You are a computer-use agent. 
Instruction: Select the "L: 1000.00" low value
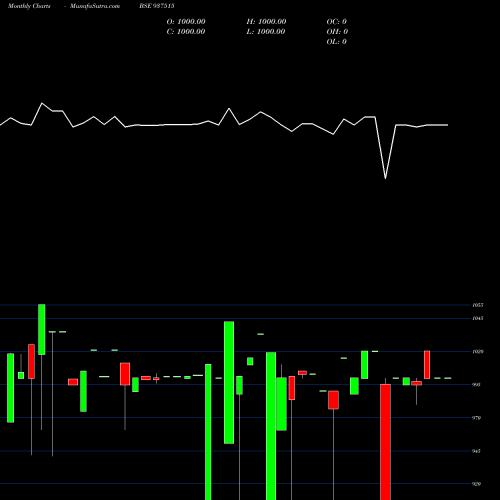point(266,32)
